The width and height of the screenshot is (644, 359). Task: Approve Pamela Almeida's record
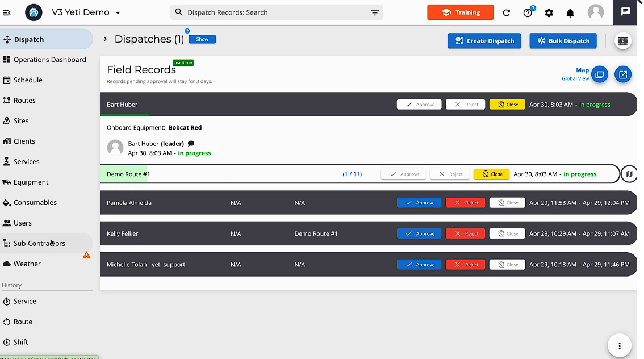pyautogui.click(x=419, y=202)
